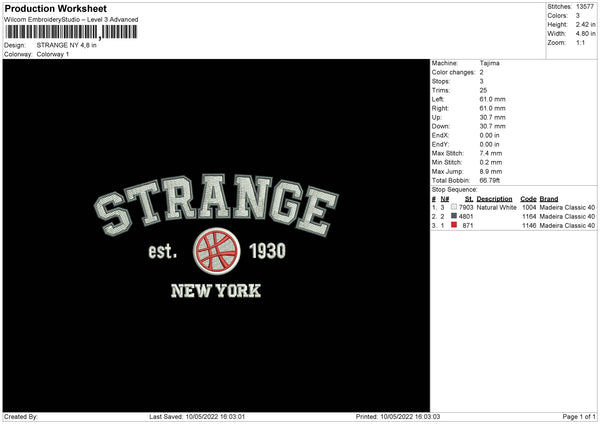Click the zoom value 1:1
The width and height of the screenshot is (600, 424).
pyautogui.click(x=580, y=43)
